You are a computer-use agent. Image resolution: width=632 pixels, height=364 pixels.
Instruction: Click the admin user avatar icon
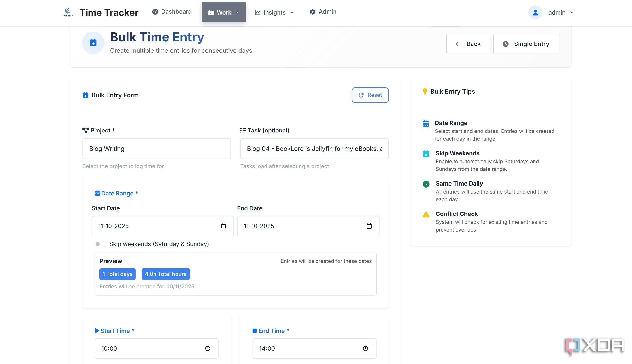[x=535, y=13]
